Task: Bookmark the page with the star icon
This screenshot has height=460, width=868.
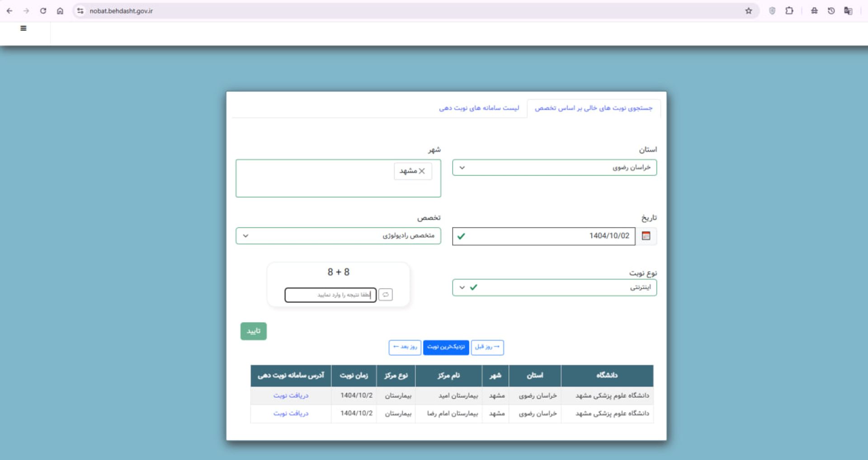Action: pyautogui.click(x=749, y=10)
